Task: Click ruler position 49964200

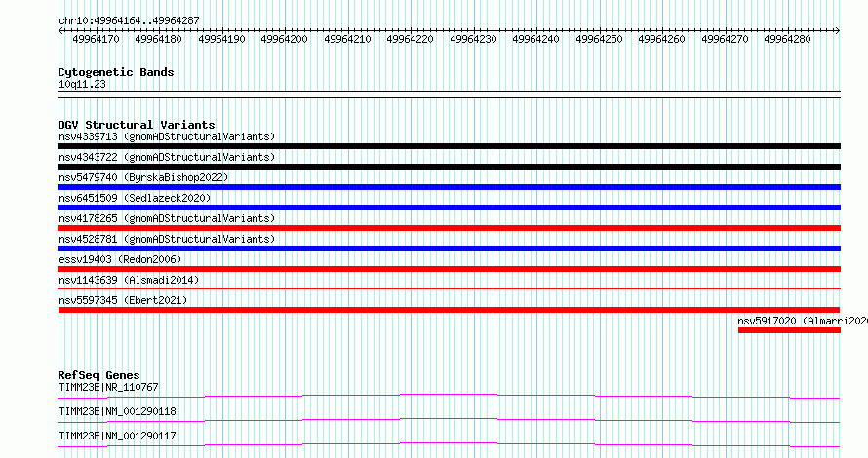Action: tap(284, 39)
